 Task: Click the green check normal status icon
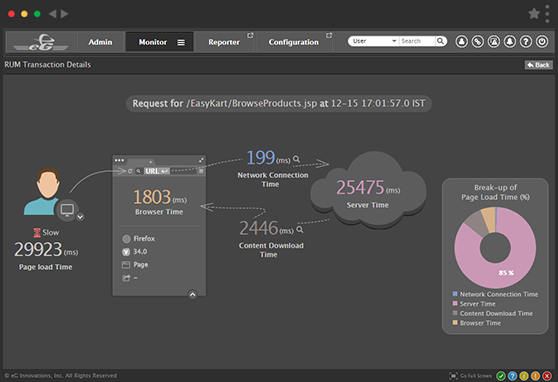tap(501, 376)
